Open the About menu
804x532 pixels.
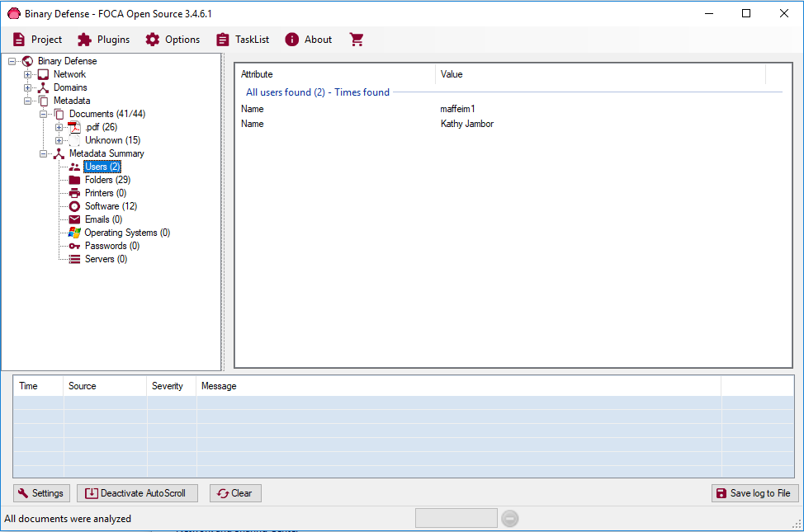309,40
